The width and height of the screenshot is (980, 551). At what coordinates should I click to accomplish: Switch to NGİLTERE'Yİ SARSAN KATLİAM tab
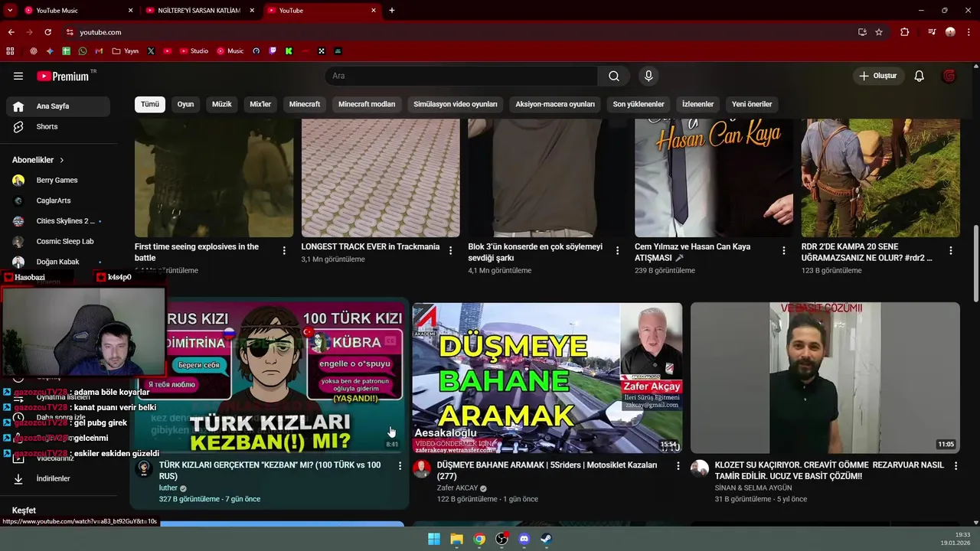pyautogui.click(x=199, y=11)
